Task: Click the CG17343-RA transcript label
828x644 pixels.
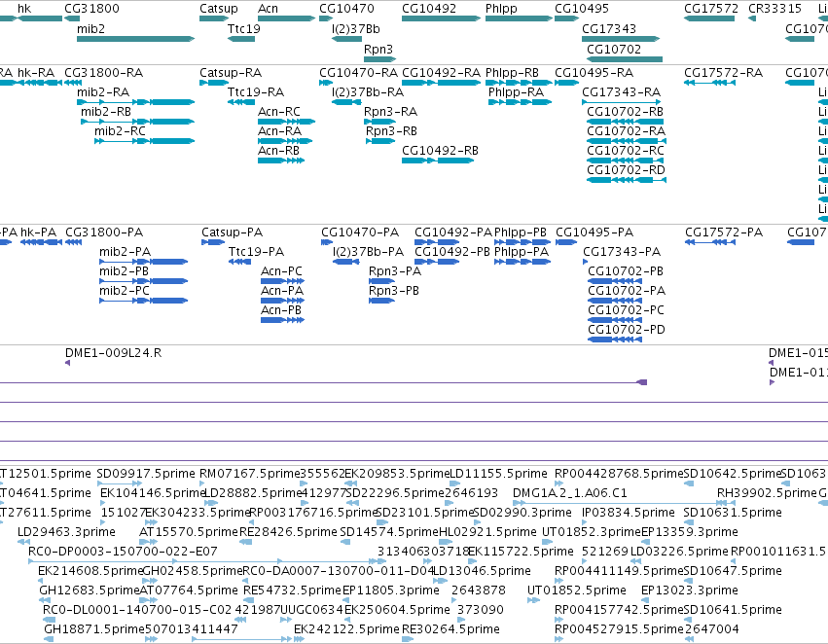Action: coord(621,92)
